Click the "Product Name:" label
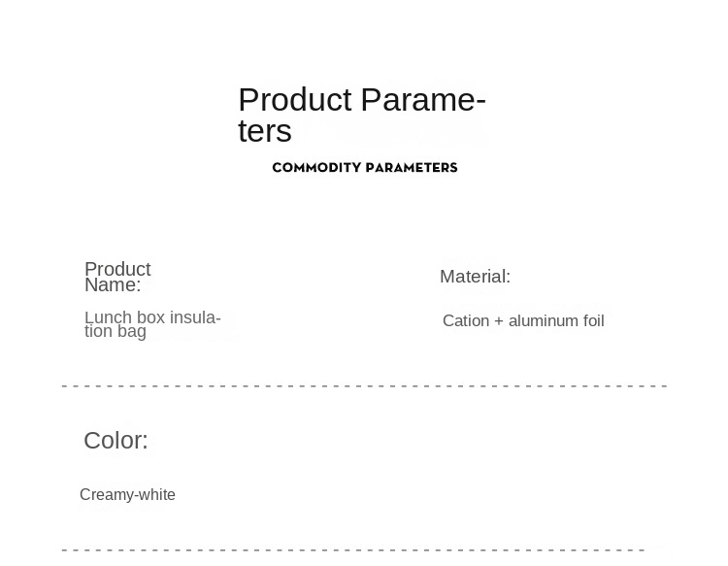 coord(117,277)
